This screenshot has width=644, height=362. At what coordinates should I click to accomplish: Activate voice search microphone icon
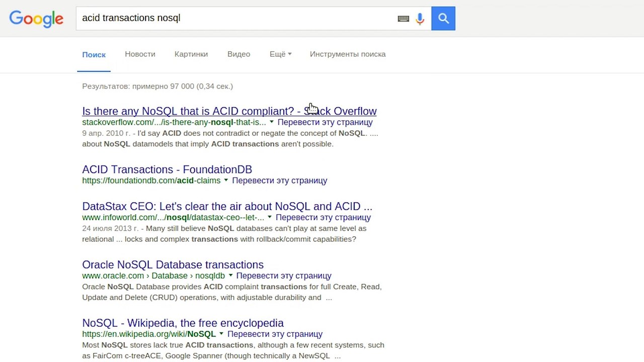coord(420,19)
